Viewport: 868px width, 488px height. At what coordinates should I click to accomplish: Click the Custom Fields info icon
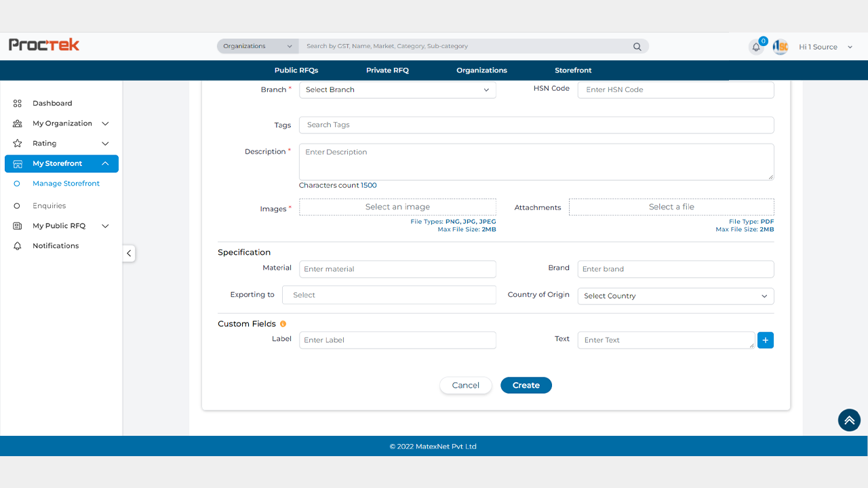pyautogui.click(x=283, y=324)
